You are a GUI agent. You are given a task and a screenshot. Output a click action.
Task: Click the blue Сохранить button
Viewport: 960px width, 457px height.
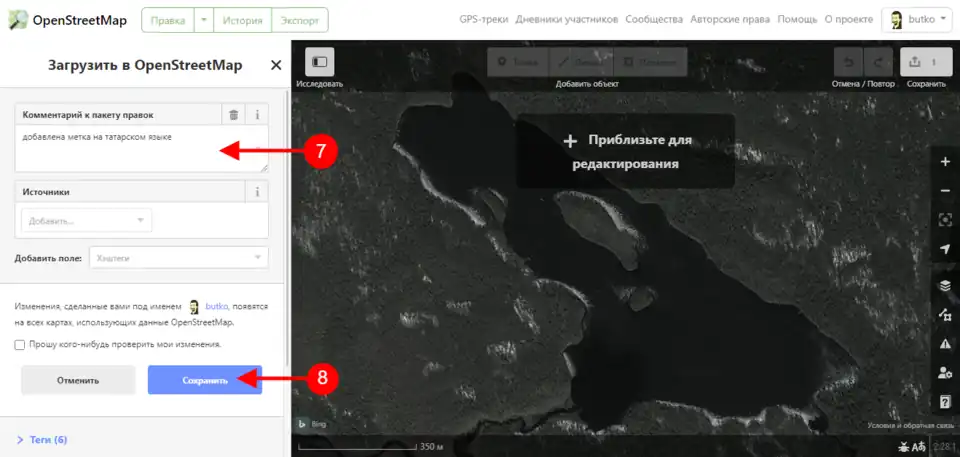204,380
